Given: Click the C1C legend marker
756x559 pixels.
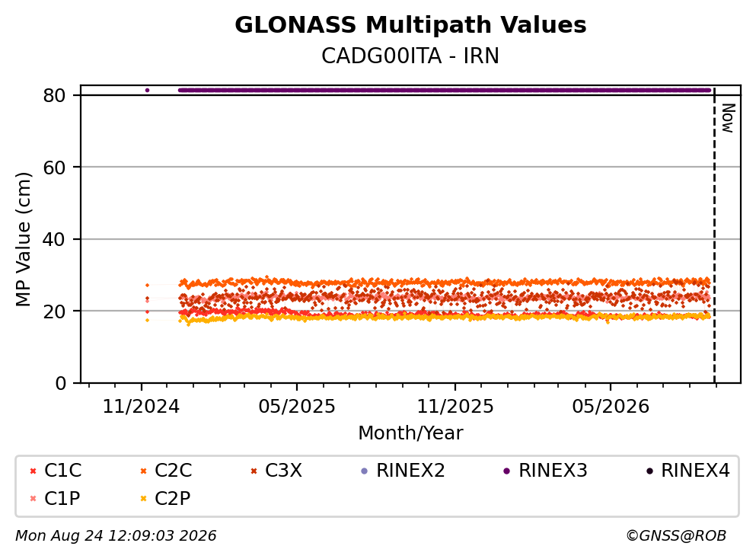Looking at the screenshot, I should tap(33, 471).
